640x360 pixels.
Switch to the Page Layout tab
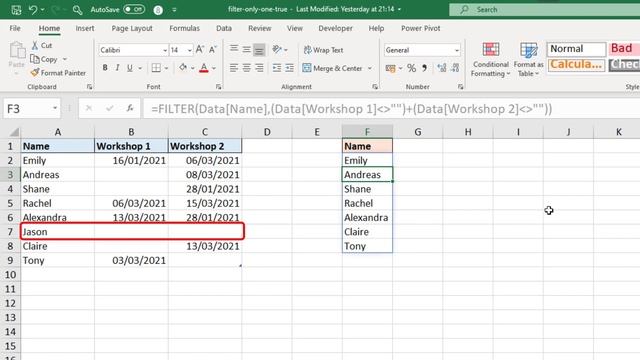[132, 28]
